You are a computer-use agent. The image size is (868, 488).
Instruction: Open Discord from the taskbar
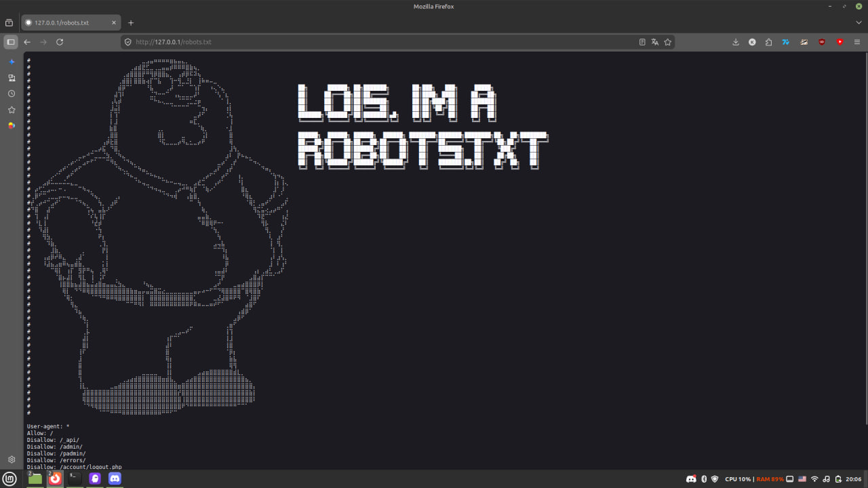click(115, 479)
